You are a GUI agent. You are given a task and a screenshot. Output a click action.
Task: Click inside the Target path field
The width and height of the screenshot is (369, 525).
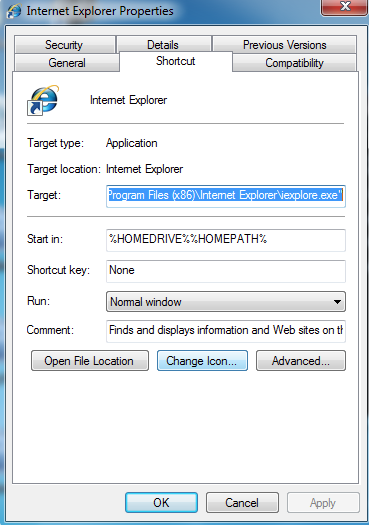click(226, 196)
